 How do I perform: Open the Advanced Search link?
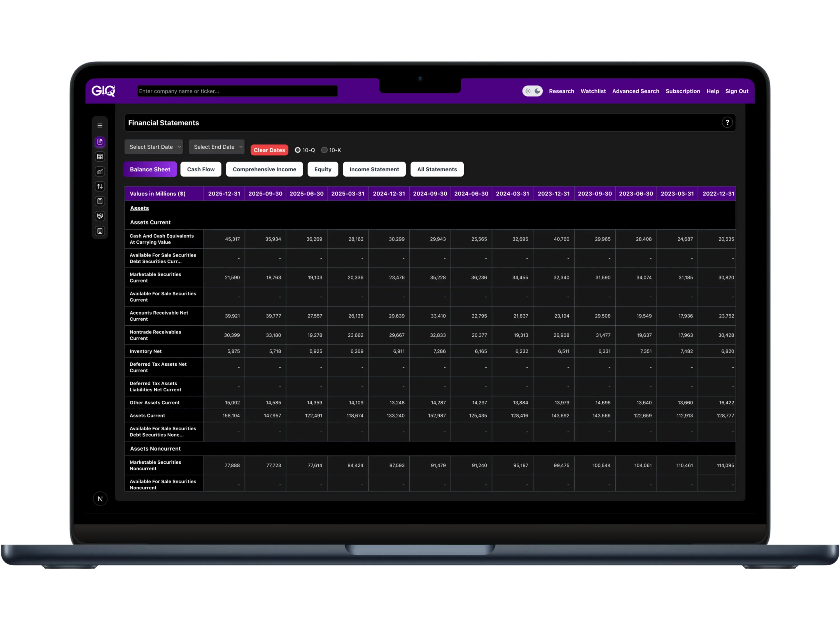(635, 91)
